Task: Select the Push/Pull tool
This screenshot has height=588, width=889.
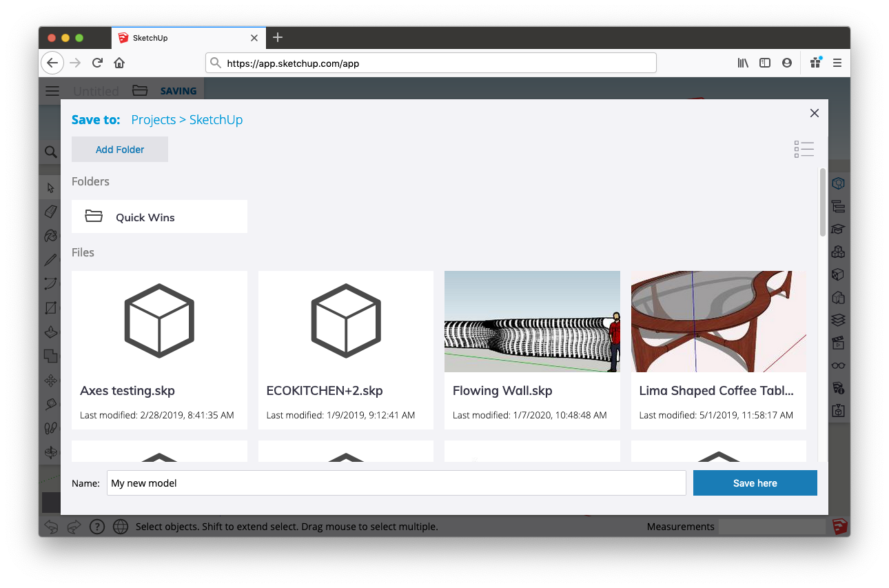Action: coord(51,332)
